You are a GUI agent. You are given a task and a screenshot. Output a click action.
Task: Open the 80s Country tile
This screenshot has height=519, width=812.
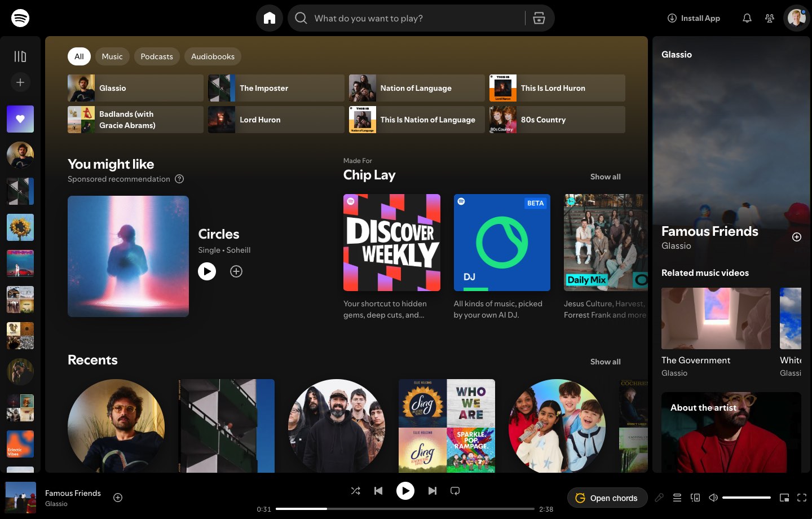[557, 120]
